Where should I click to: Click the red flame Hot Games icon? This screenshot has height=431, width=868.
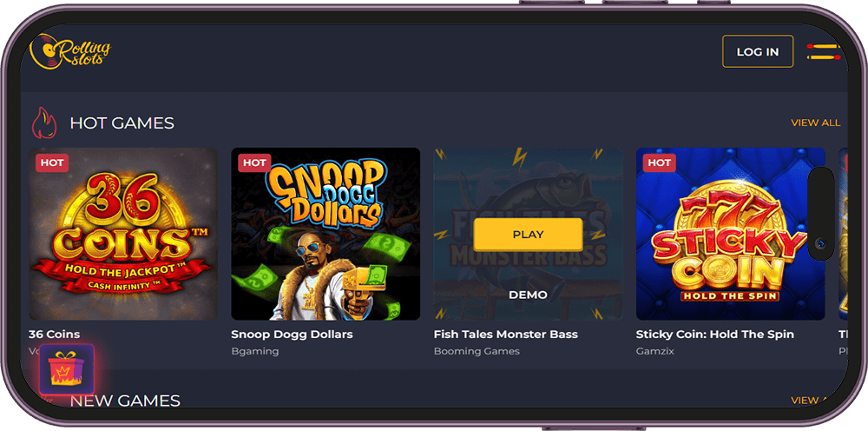pos(44,123)
